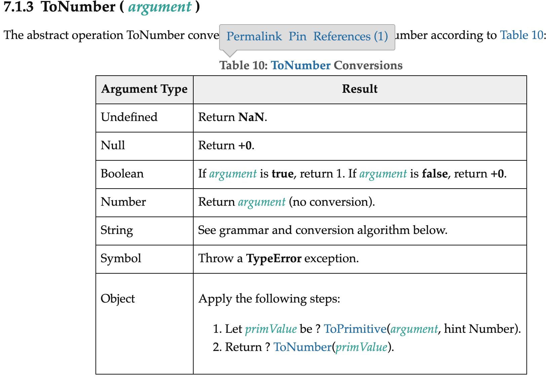Select the argument variable in the Number row
This screenshot has height=392, width=558.
click(x=262, y=202)
